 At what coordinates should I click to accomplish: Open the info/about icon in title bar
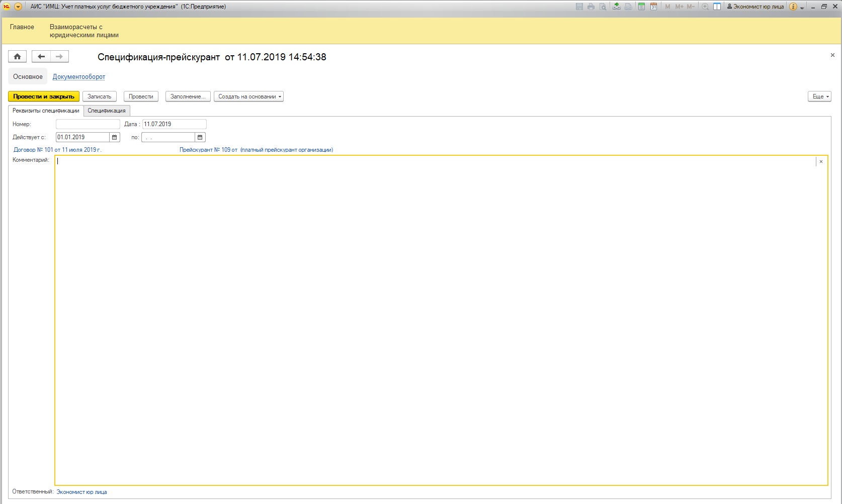793,7
